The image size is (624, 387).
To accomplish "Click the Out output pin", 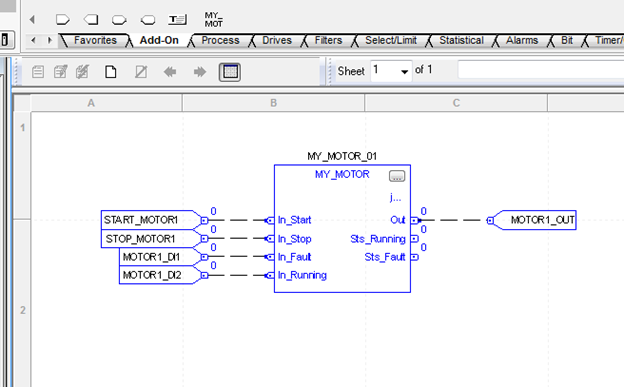I will tap(415, 220).
